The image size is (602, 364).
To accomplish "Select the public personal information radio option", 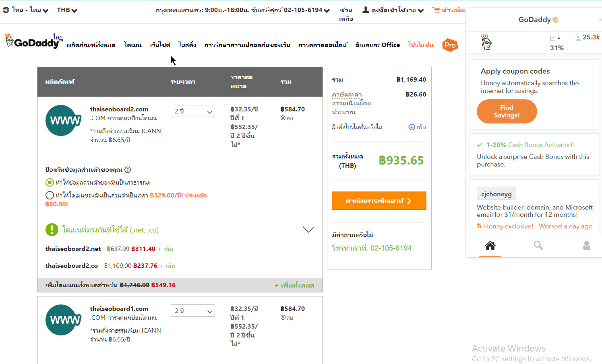I will [50, 183].
